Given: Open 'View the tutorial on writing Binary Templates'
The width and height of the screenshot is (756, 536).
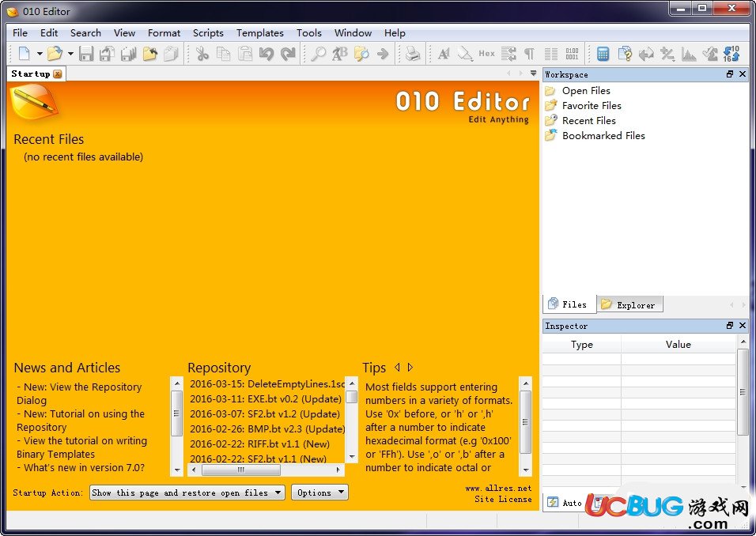Looking at the screenshot, I should (x=82, y=447).
